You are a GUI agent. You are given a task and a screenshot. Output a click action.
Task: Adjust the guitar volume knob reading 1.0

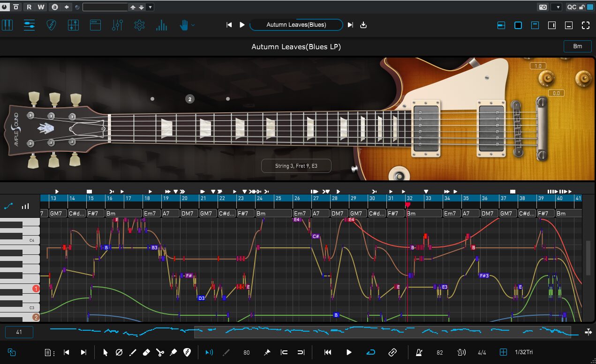546,77
